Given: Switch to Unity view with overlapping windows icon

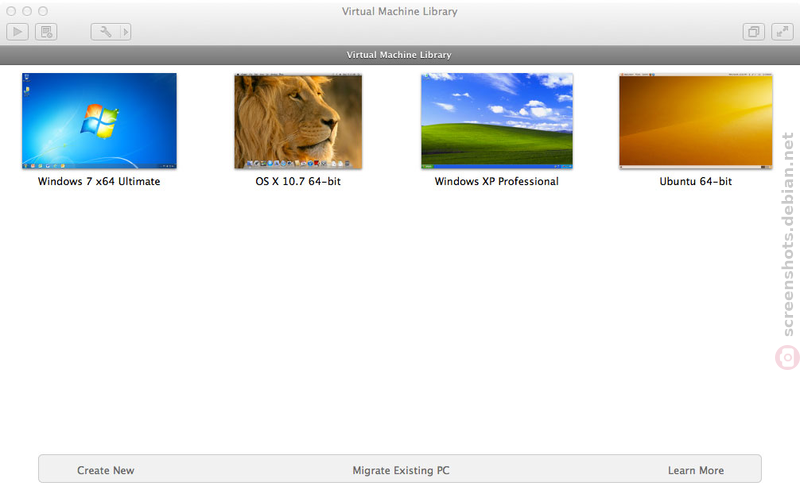Looking at the screenshot, I should point(754,32).
